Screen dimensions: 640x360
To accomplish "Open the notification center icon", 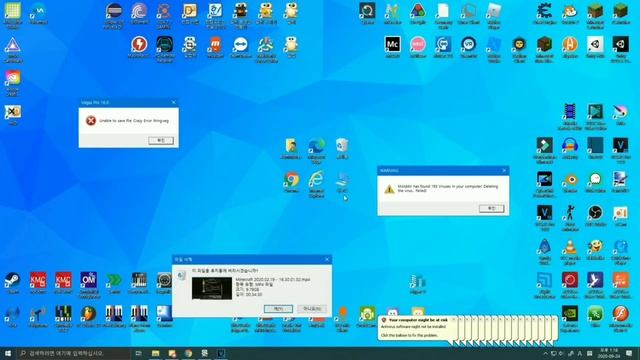I will tap(630, 353).
